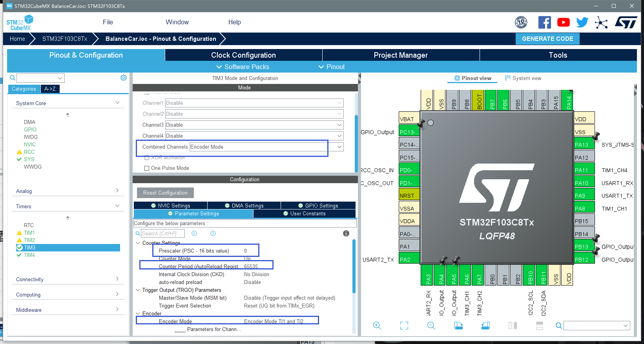Fit the pinout view to the window

(404, 326)
